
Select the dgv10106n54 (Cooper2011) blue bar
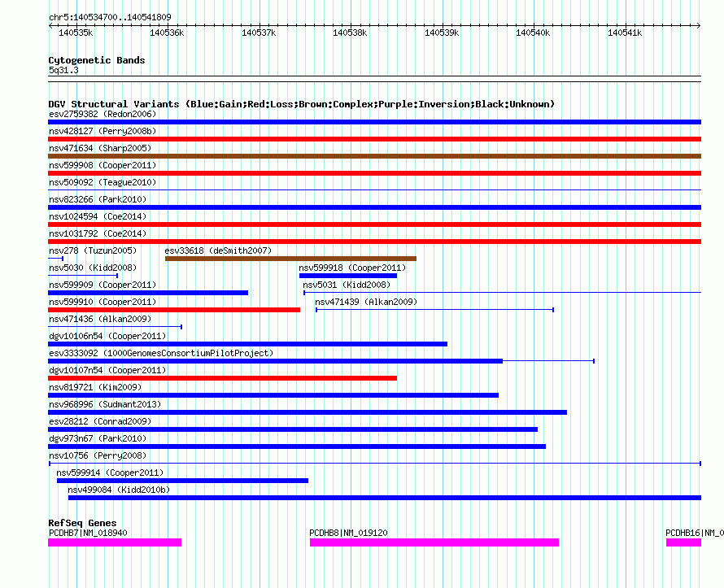tap(247, 344)
